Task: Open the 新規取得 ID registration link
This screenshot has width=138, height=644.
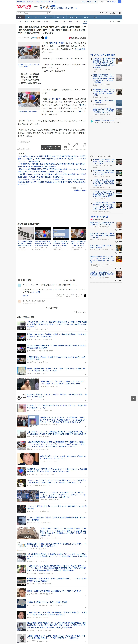Action: pyautogui.click(x=54, y=6)
